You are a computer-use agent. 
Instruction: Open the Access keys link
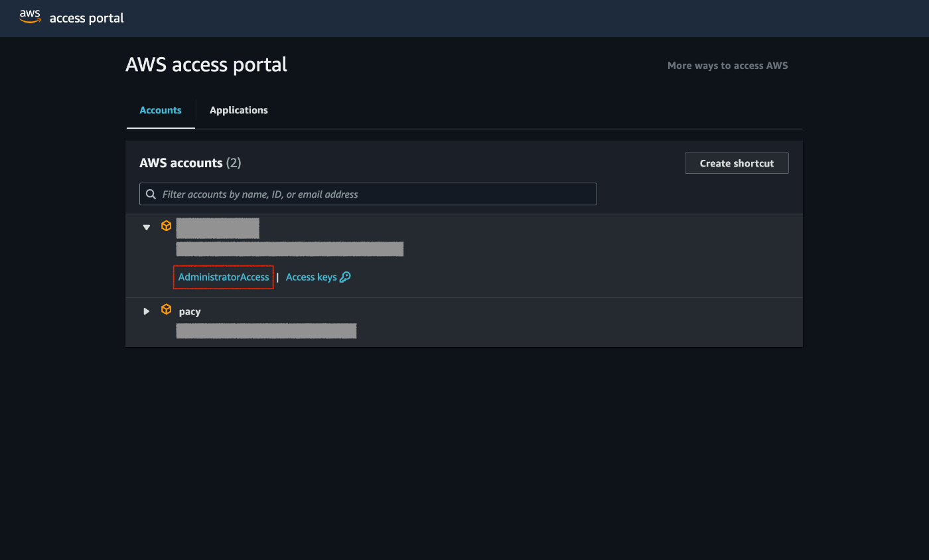(x=311, y=277)
